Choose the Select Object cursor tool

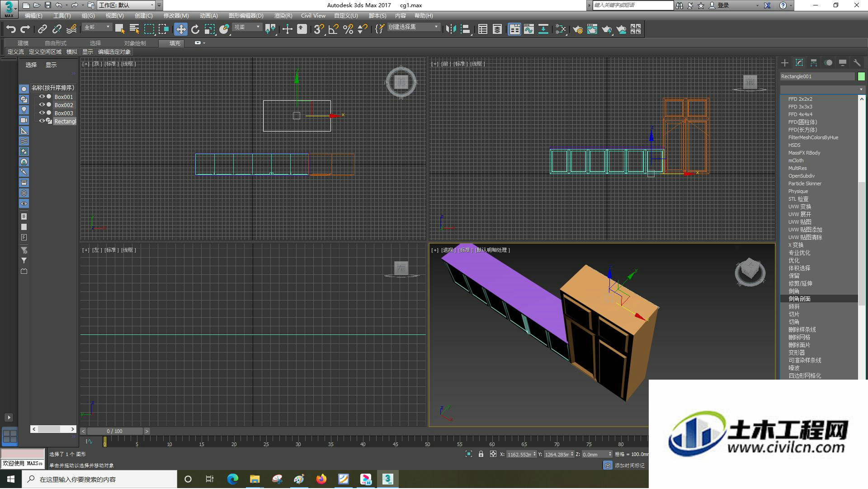tap(120, 29)
